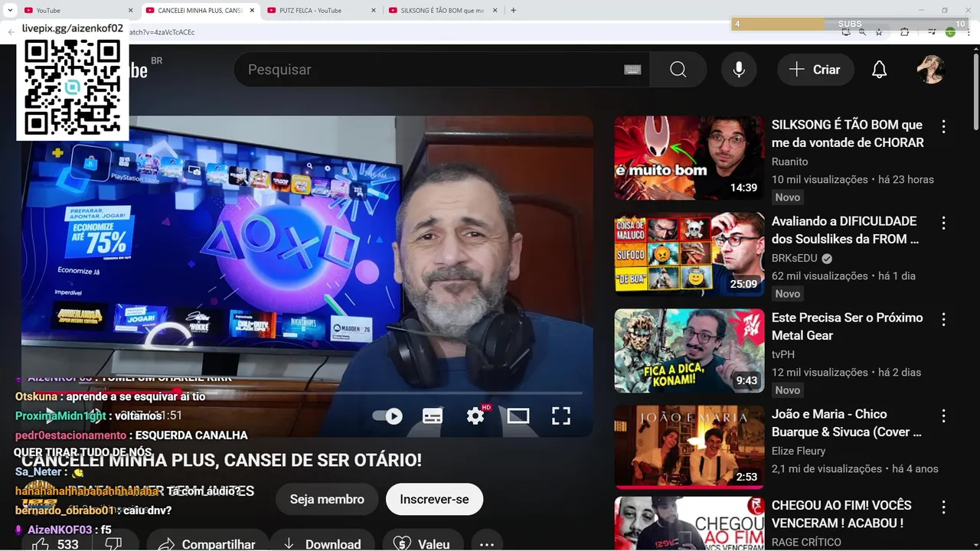Click the Seja membro button
980x551 pixels.
tap(327, 499)
